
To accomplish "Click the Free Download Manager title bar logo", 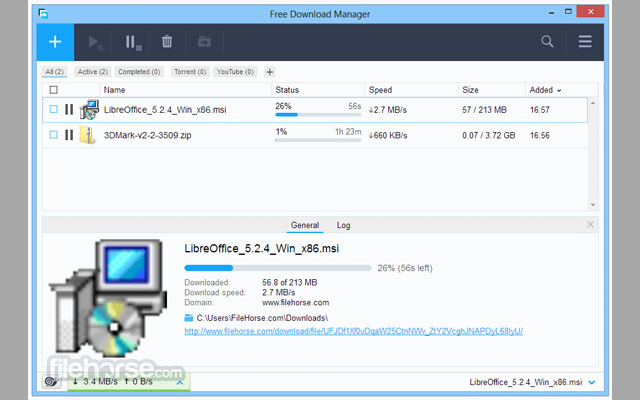I will [43, 14].
